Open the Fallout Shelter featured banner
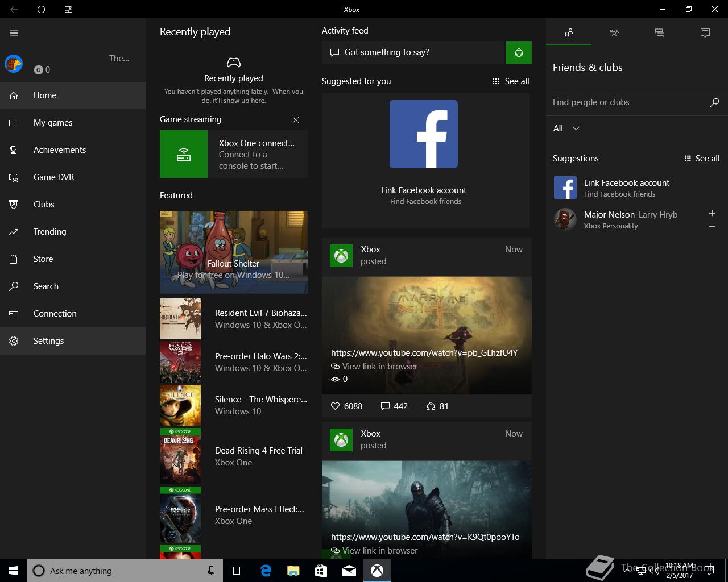The image size is (728, 582). pyautogui.click(x=234, y=252)
